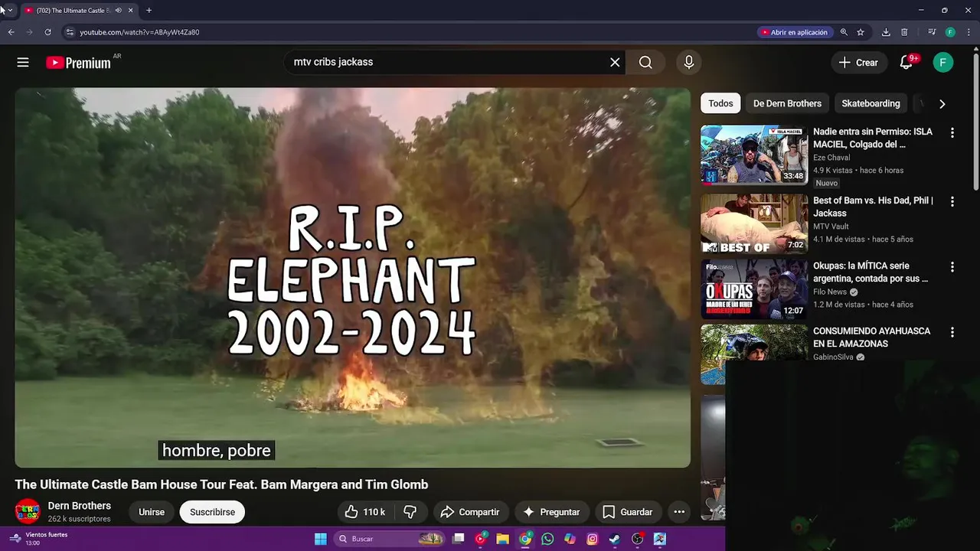Click the Unirse button
Image resolution: width=980 pixels, height=551 pixels.
pos(152,512)
